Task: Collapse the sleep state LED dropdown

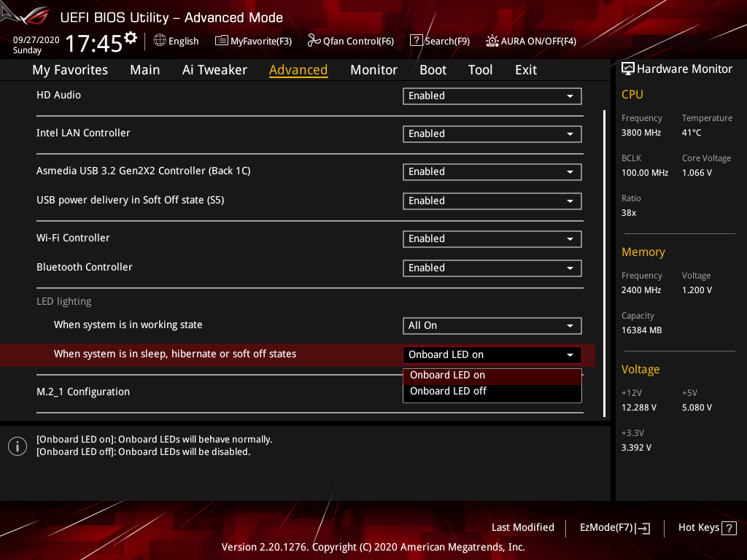Action: (492, 355)
